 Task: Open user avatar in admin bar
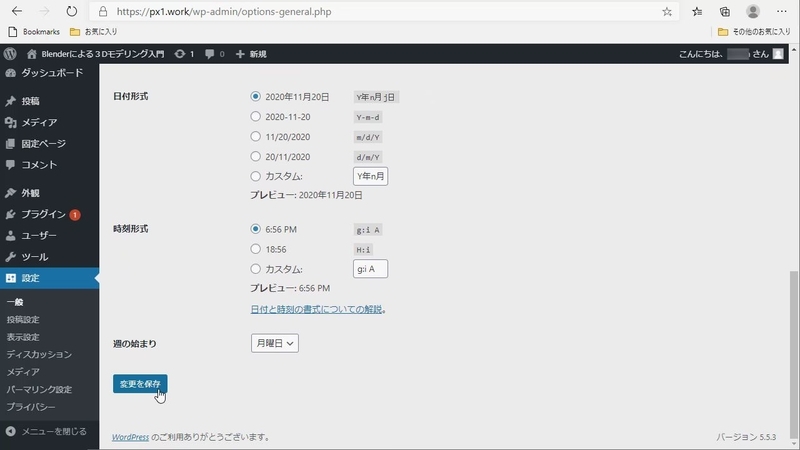pyautogui.click(x=778, y=54)
